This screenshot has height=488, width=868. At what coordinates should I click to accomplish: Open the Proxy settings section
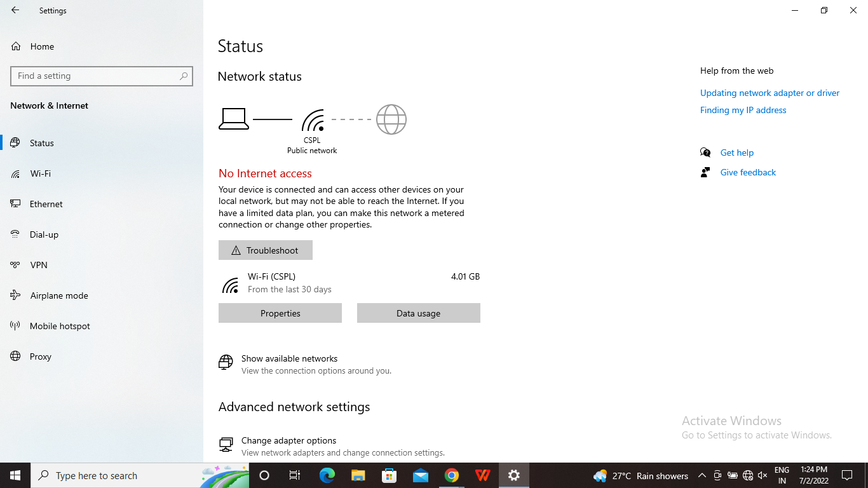pyautogui.click(x=102, y=356)
